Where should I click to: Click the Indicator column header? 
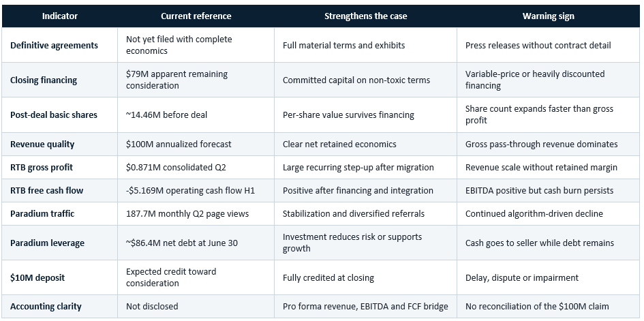pyautogui.click(x=60, y=16)
